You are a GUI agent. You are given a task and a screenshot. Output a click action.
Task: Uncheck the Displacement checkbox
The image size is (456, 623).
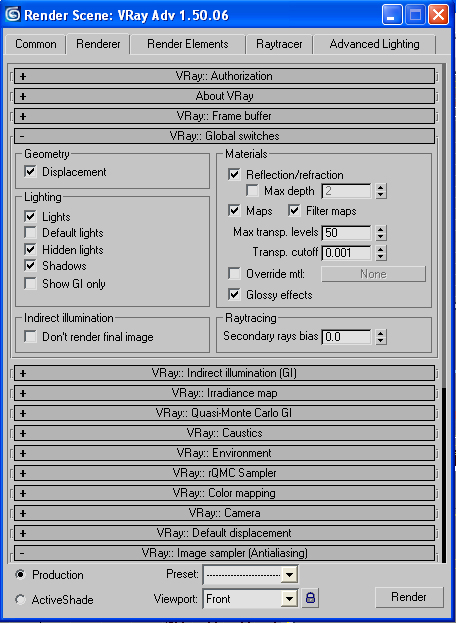click(x=30, y=172)
